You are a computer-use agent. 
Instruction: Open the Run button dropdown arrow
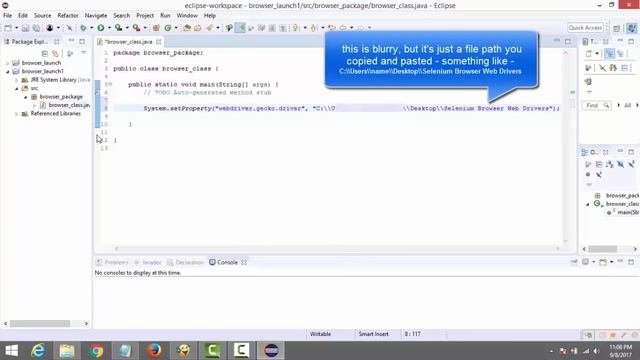[x=109, y=28]
